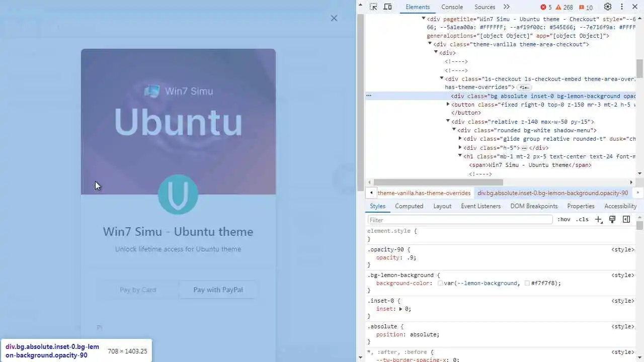This screenshot has width=644, height=362.
Task: Open <style> source link for .inset-0
Action: pos(622,301)
